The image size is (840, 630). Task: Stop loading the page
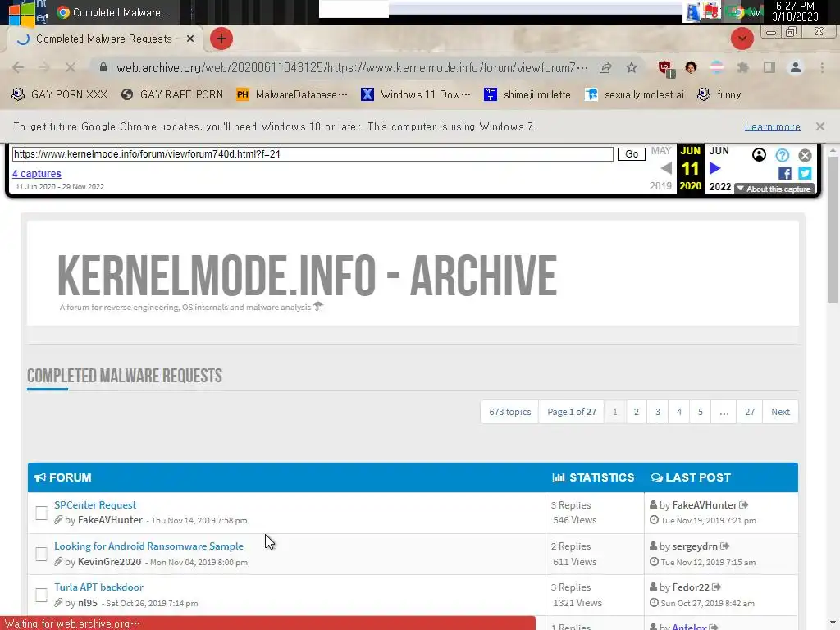(71, 67)
